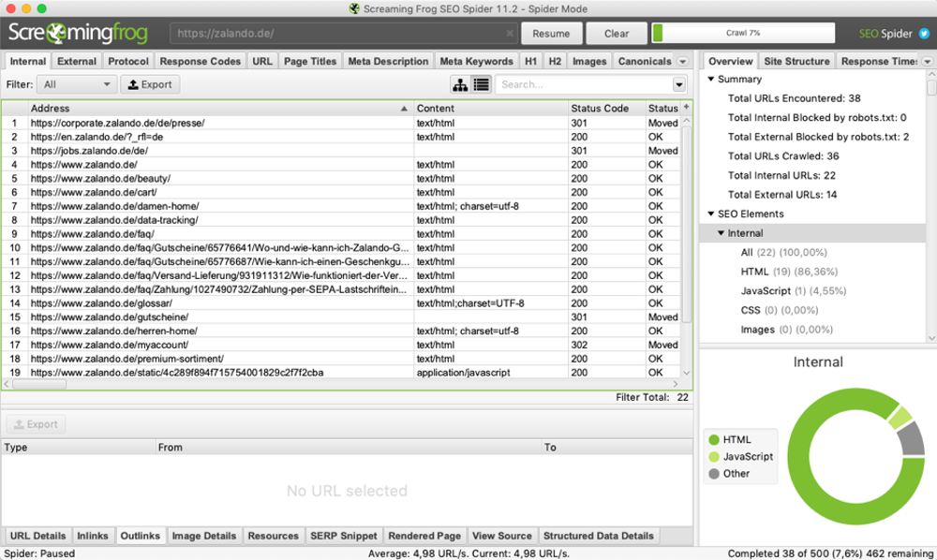
Task: Click the URL address input field
Action: pos(343,34)
